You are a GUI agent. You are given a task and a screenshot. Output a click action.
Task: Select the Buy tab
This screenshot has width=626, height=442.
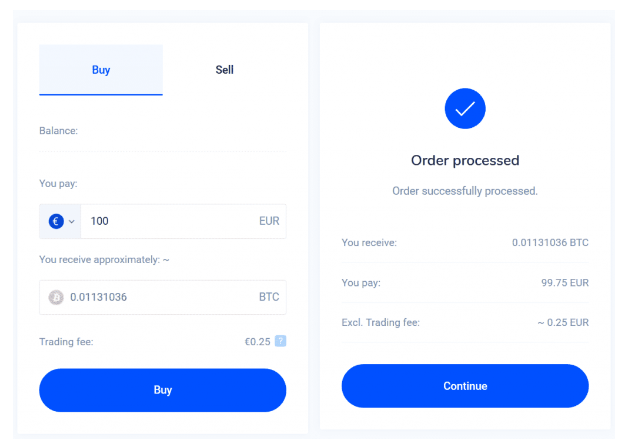(x=101, y=70)
